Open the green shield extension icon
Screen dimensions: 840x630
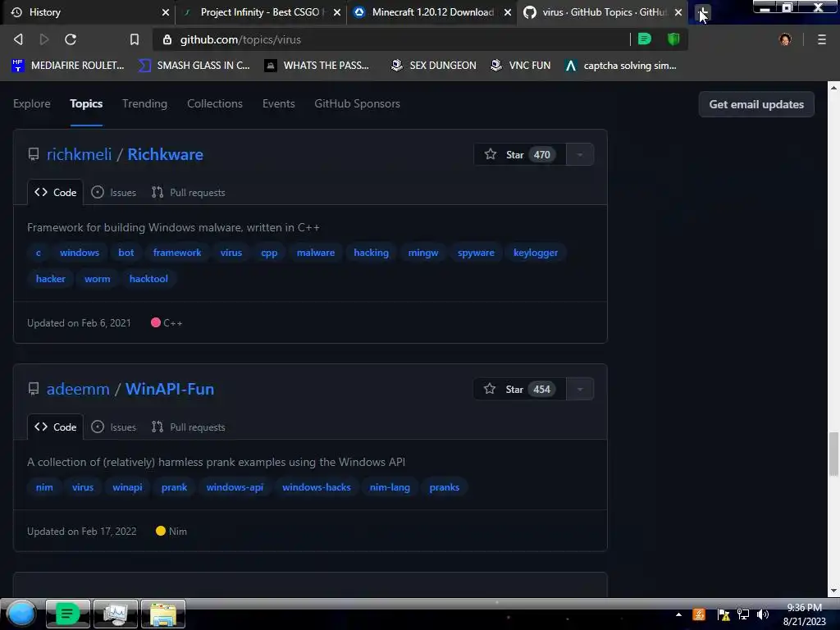(673, 39)
